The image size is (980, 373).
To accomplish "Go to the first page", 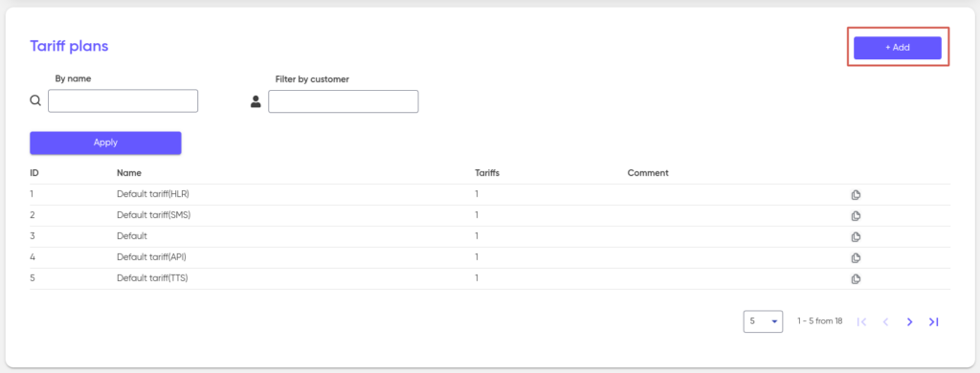I will tap(862, 321).
